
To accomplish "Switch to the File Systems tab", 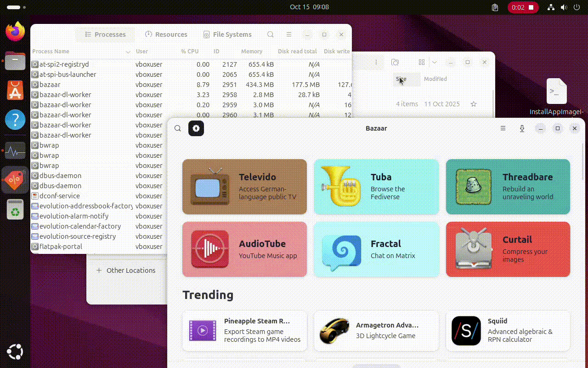I will (227, 34).
